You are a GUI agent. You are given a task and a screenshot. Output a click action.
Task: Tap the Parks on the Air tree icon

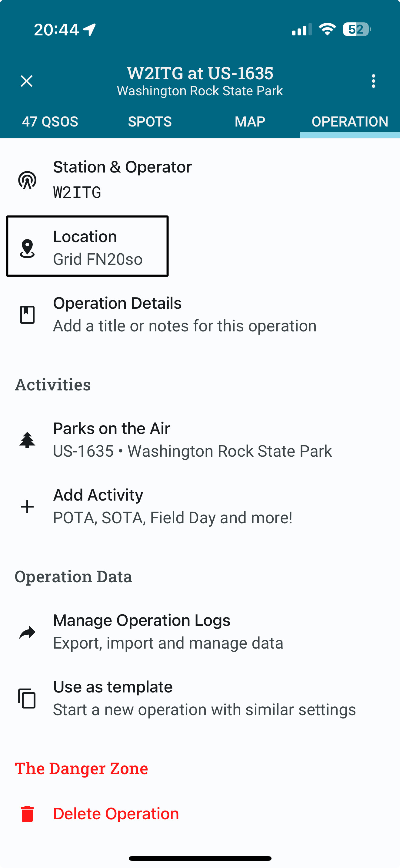click(27, 440)
